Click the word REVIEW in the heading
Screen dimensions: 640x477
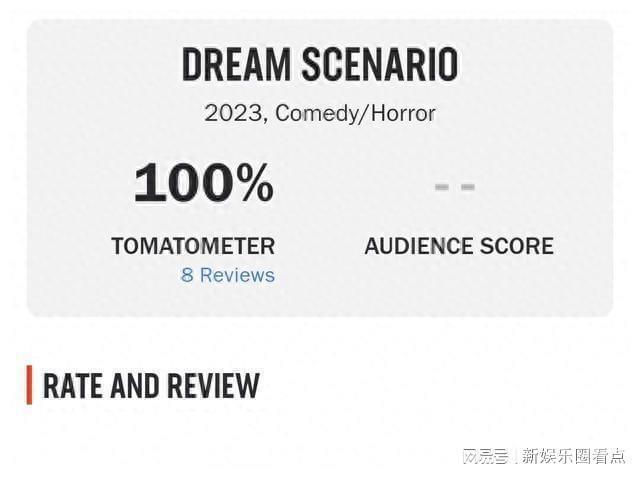212,385
